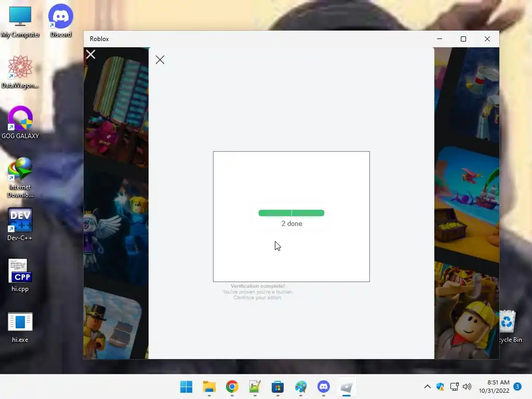Viewport: 532px width, 399px height.
Task: Launch GOG GALAXY desktop shortcut
Action: pos(20,123)
